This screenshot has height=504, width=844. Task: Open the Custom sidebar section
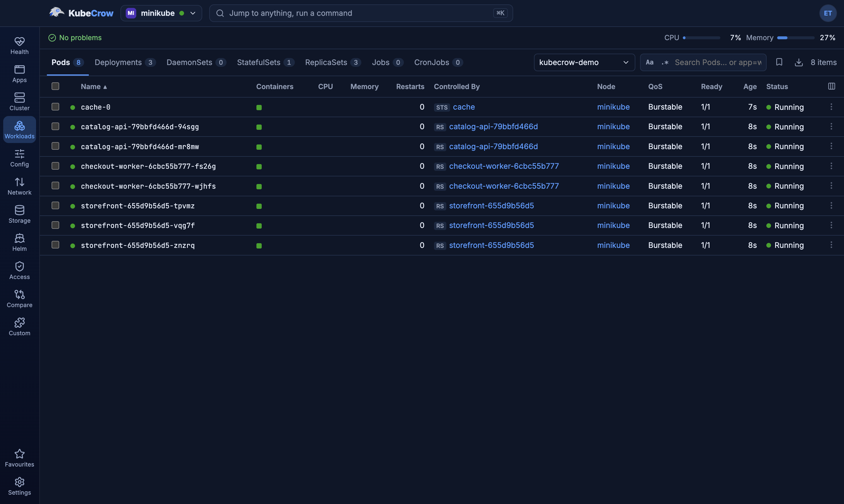point(19,327)
